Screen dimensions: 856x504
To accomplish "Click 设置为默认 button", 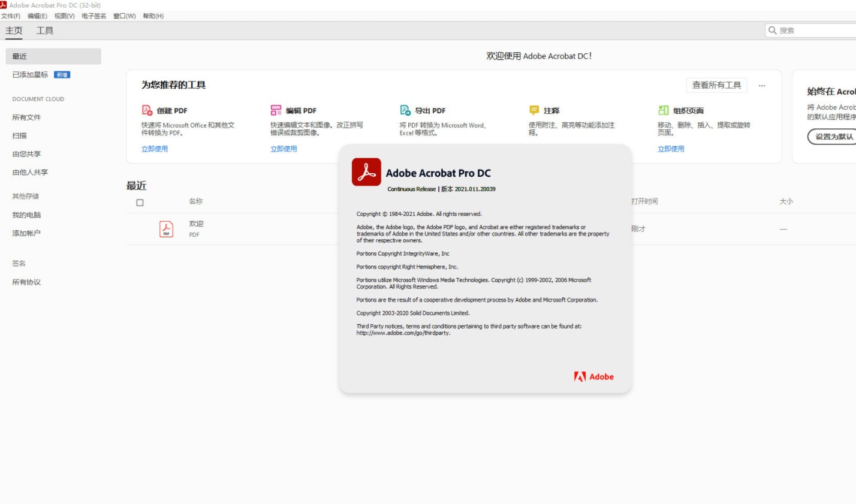I will pyautogui.click(x=834, y=137).
